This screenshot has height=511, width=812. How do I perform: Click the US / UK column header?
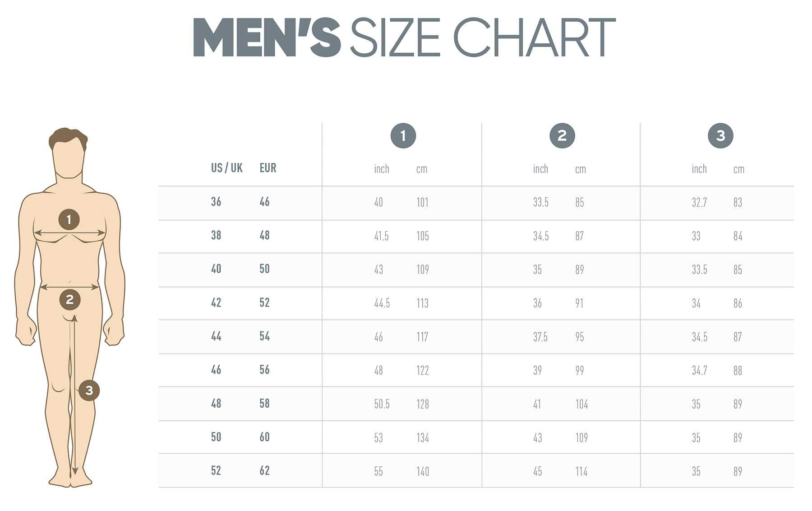226,168
